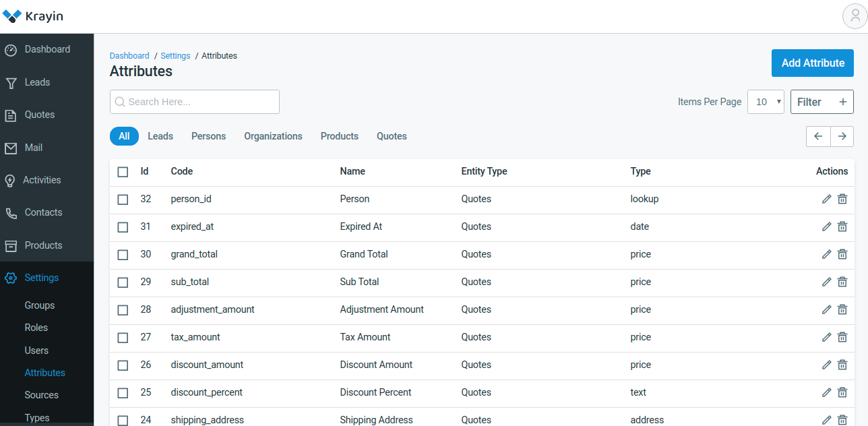This screenshot has width=868, height=426.
Task: Select the Quotes filter tab
Action: pos(392,136)
